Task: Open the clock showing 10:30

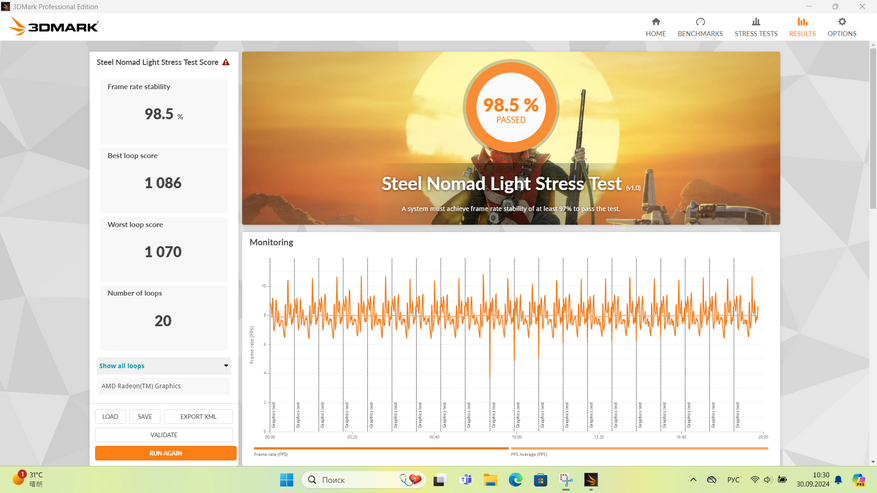Action: click(813, 480)
